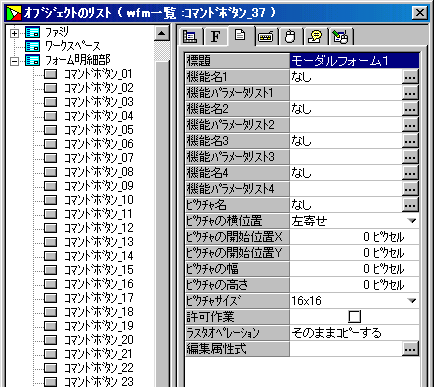Screen dimensions: 435x387
Task: Click the tree scrollbar up arrow
Action: pyautogui.click(x=162, y=33)
